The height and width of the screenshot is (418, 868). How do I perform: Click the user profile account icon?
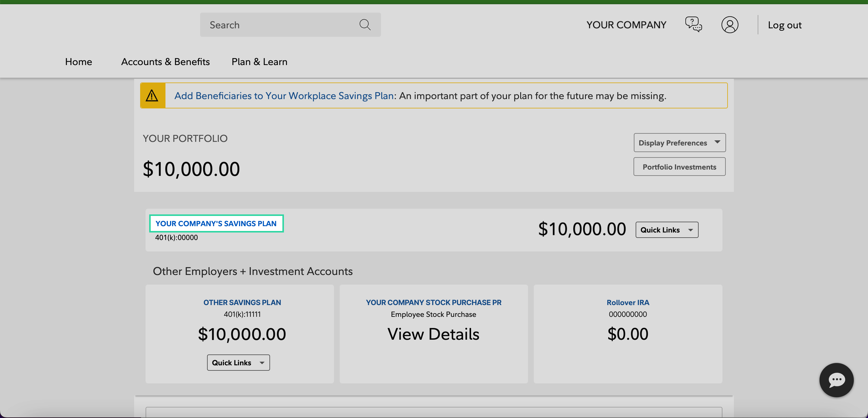730,24
